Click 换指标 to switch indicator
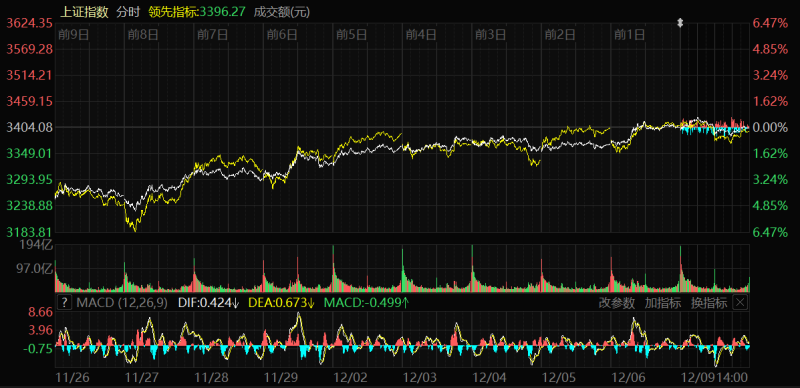This screenshot has width=800, height=388. (x=709, y=303)
